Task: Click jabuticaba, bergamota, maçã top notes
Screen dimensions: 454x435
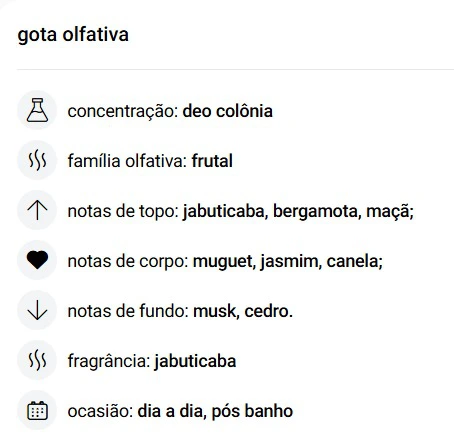Action: [298, 211]
